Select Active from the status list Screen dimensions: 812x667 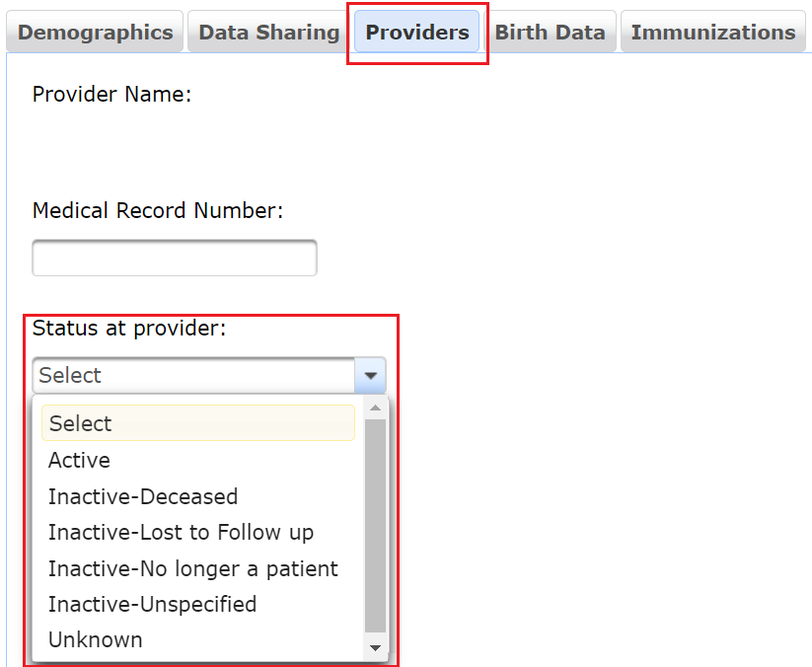coord(80,461)
